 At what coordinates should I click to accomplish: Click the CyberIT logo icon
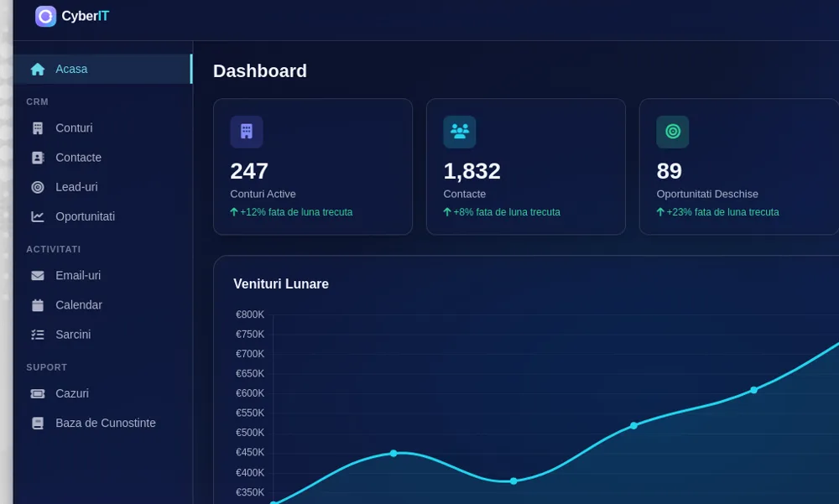point(45,17)
